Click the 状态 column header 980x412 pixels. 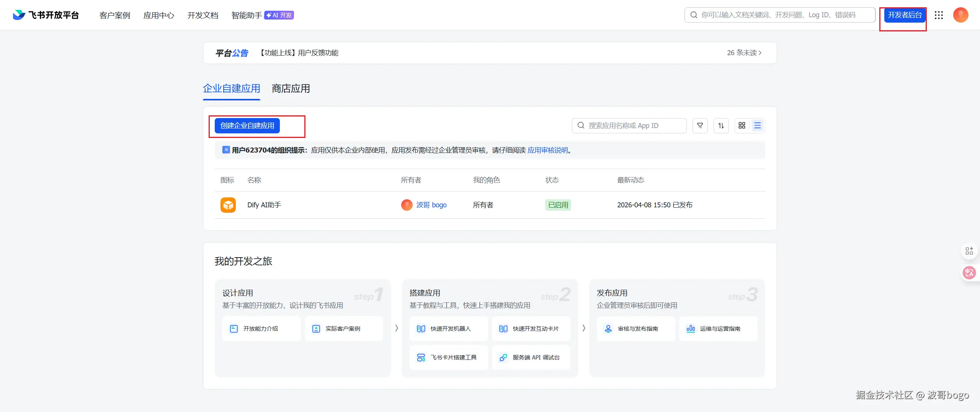point(552,180)
